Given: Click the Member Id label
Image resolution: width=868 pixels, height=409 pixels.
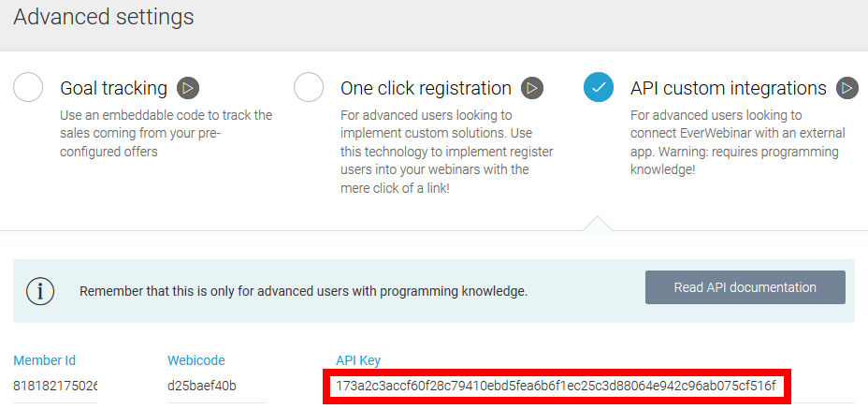Looking at the screenshot, I should pos(45,360).
